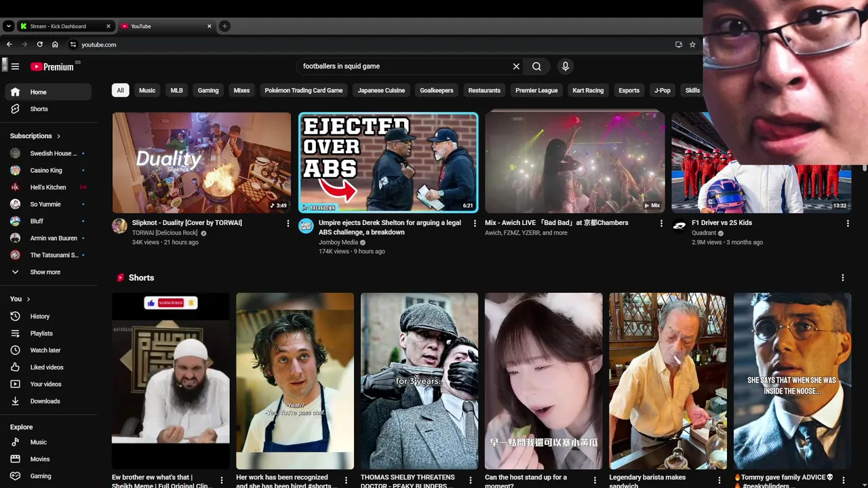Play the Ejected Over ABS thumbnail
The width and height of the screenshot is (868, 488).
tap(388, 163)
